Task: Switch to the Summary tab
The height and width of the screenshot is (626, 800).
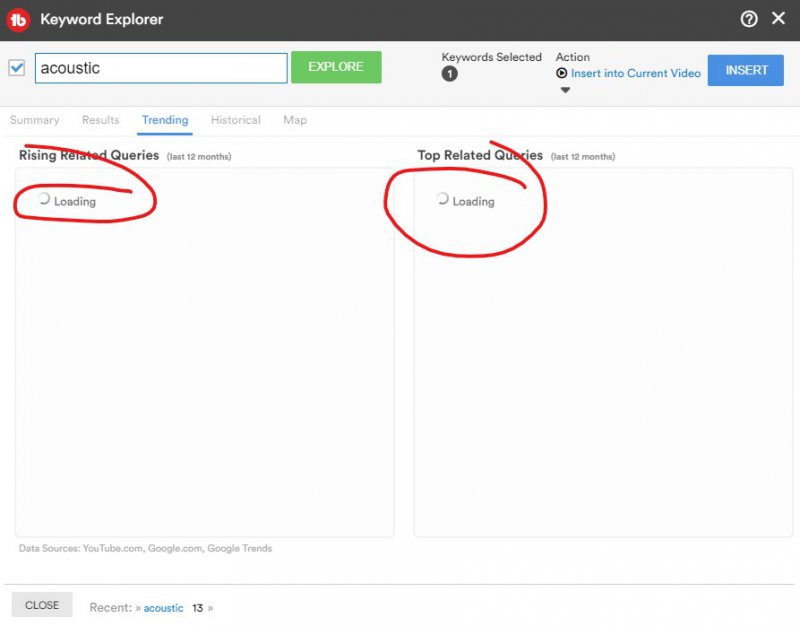Action: point(35,120)
